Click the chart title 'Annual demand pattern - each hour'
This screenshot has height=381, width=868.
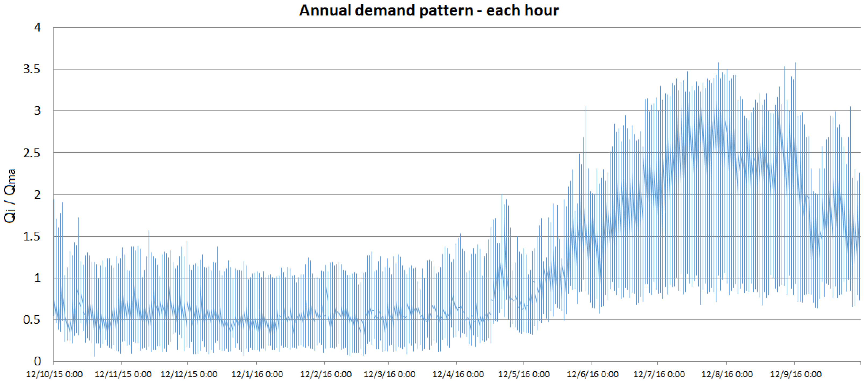click(x=429, y=10)
